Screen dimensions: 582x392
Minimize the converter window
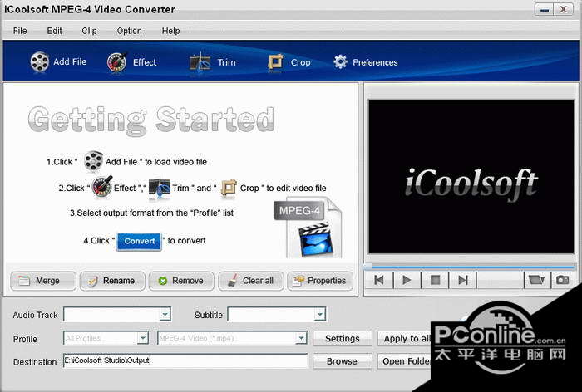544,10
